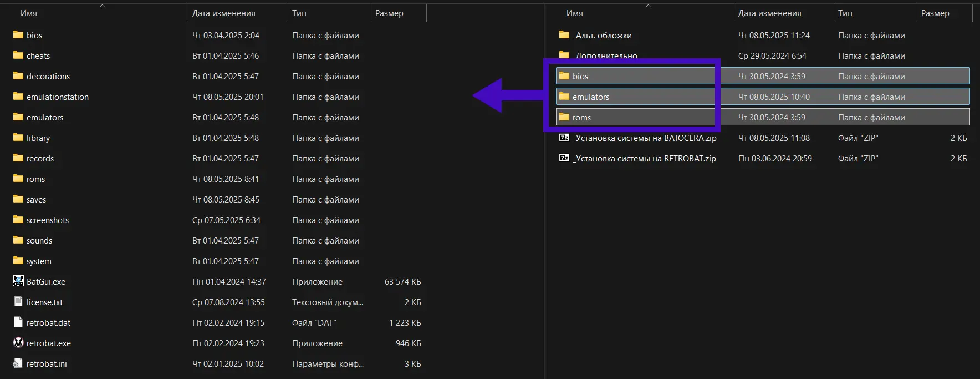
Task: Click the emulators folder icon in right pane
Action: (564, 97)
